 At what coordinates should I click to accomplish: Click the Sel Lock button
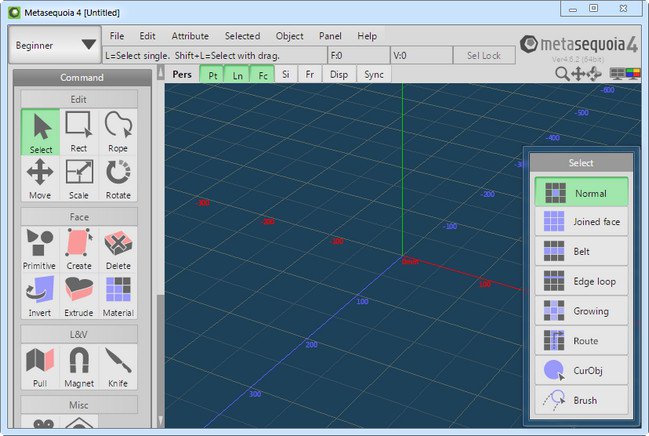point(484,55)
